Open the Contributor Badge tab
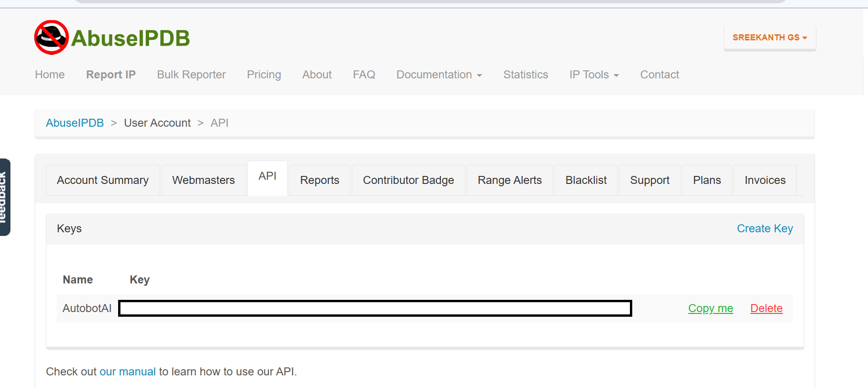 click(x=408, y=180)
